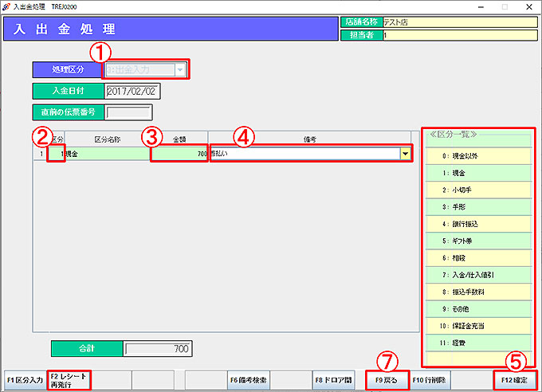Image resolution: width=542 pixels, height=392 pixels.
Task: Select 2: 小切手 in 区分一覧
Action: [x=478, y=190]
